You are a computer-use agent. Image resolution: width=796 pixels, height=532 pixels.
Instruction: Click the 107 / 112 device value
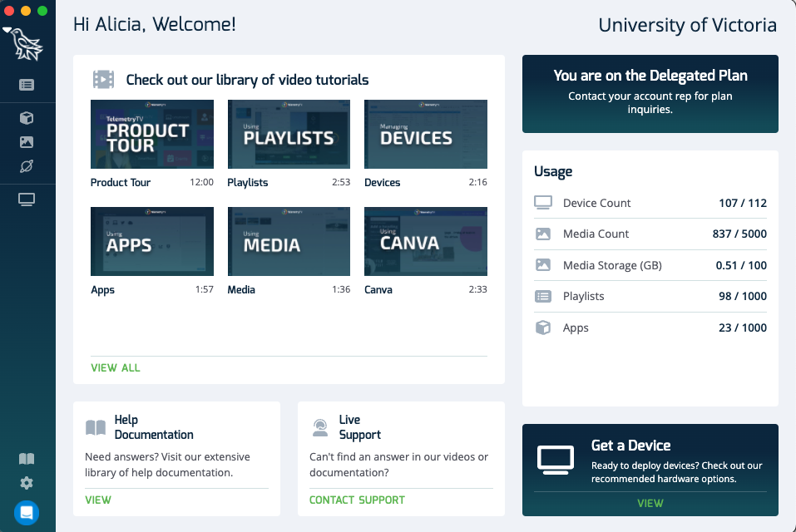pos(743,203)
